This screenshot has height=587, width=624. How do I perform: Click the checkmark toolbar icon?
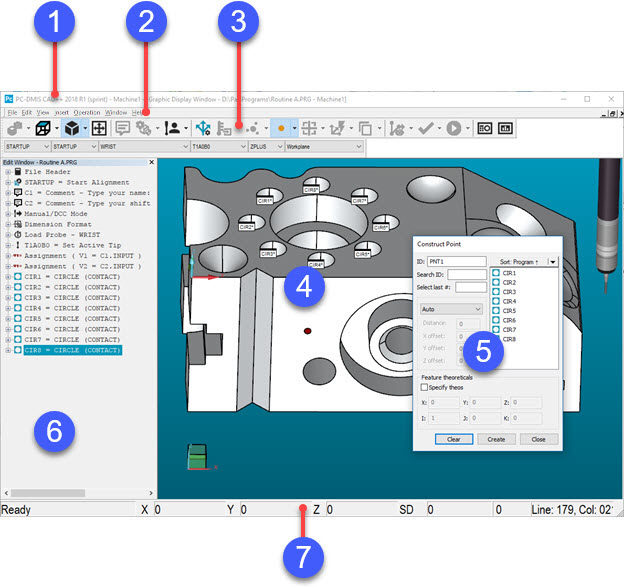pyautogui.click(x=426, y=128)
